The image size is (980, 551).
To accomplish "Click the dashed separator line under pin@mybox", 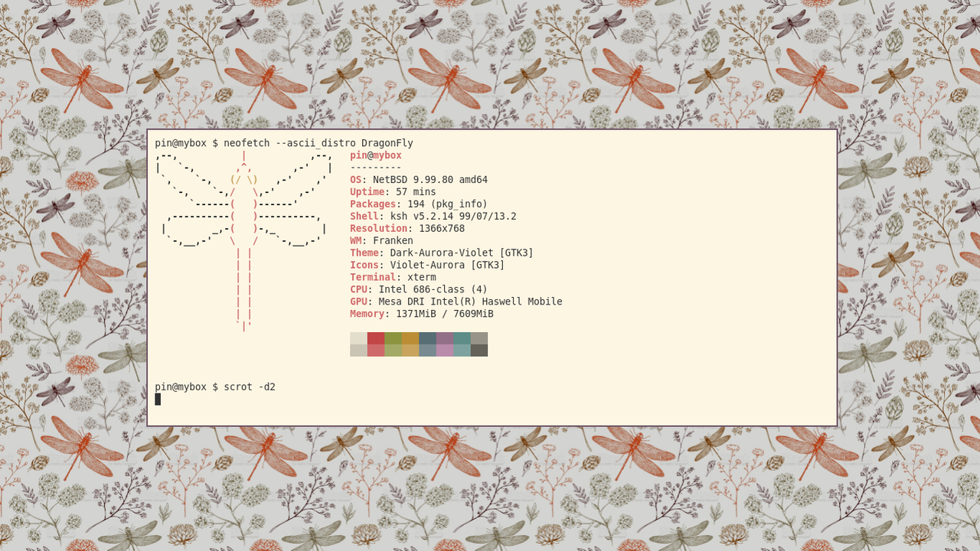I will [x=376, y=168].
